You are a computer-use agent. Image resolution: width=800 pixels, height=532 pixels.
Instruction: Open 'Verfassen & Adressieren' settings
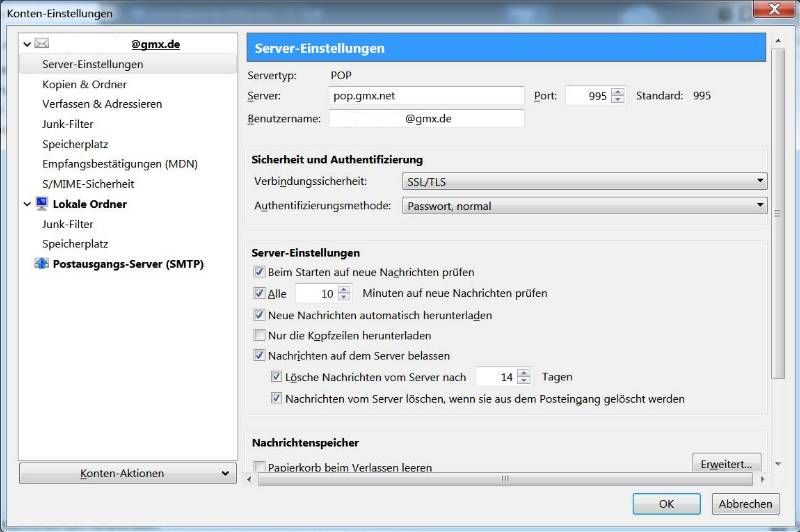click(102, 104)
